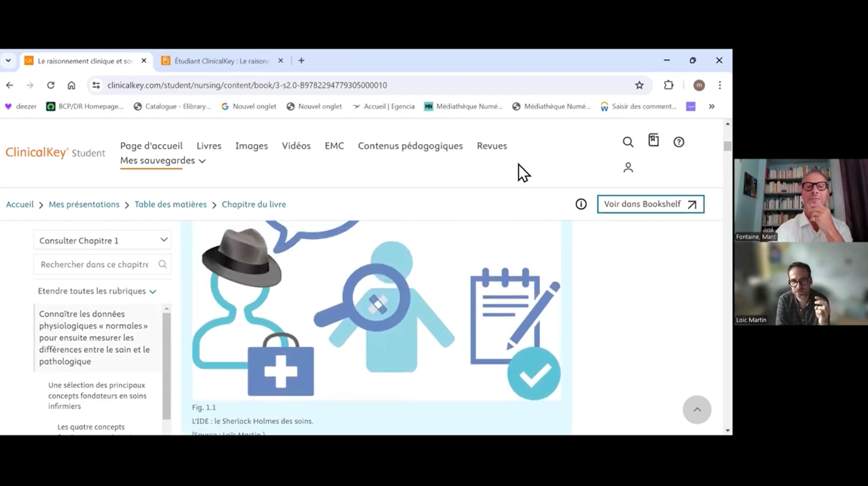Click the browser forward arrow
868x486 pixels.
30,85
